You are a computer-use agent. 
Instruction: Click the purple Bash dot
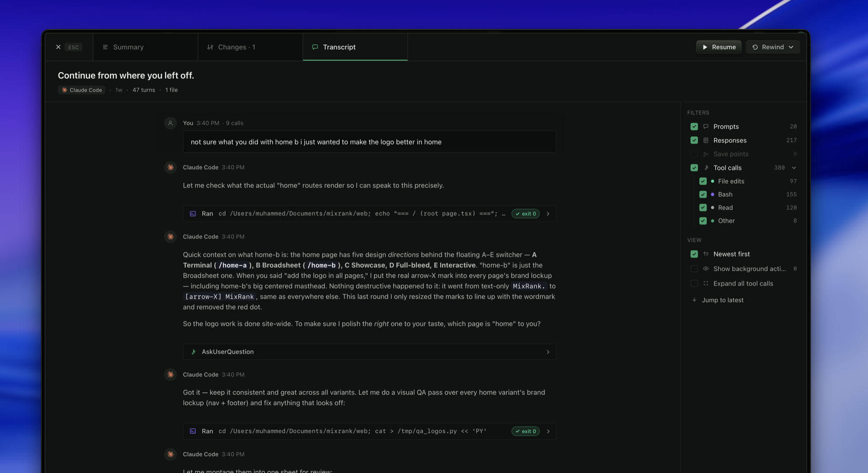[x=713, y=194]
